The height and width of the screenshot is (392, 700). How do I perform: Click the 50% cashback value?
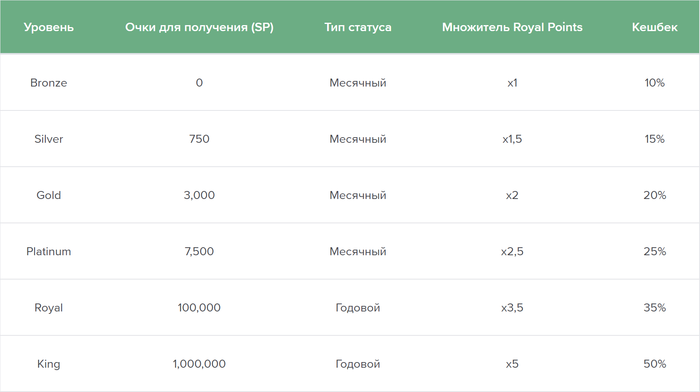pyautogui.click(x=654, y=364)
